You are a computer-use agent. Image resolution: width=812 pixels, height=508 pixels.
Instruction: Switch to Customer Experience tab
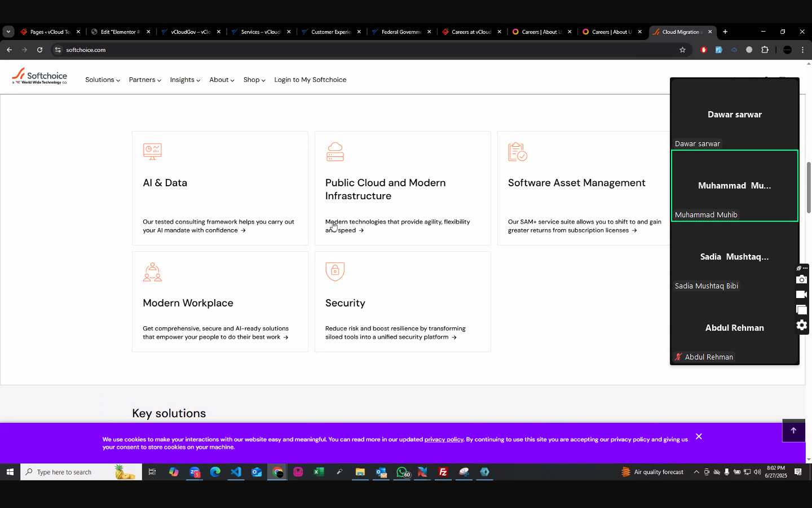(x=330, y=32)
